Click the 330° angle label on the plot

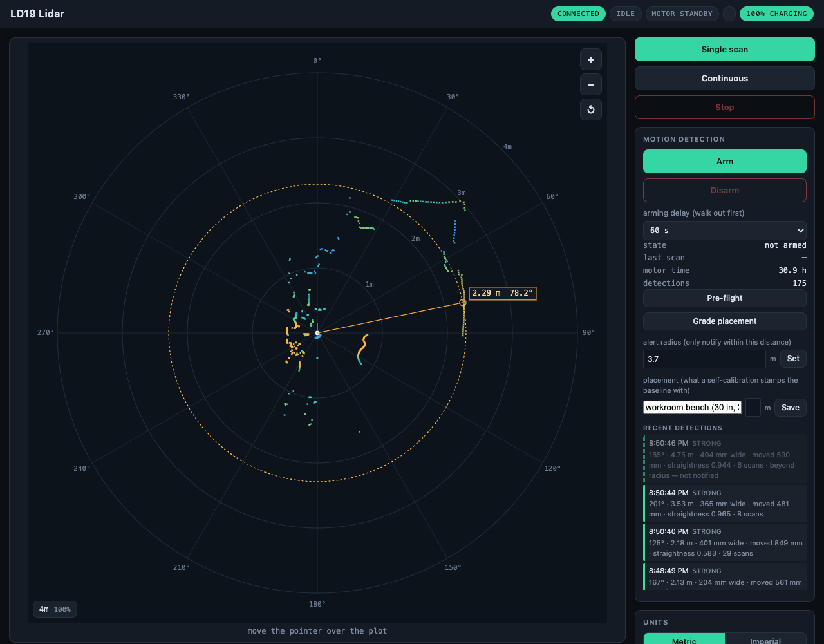click(x=182, y=97)
